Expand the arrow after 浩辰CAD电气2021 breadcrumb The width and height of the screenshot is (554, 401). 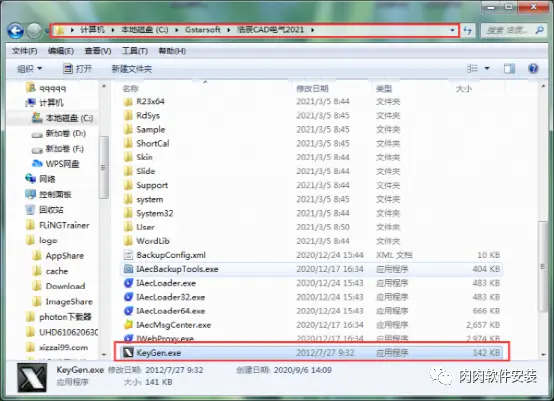click(312, 30)
